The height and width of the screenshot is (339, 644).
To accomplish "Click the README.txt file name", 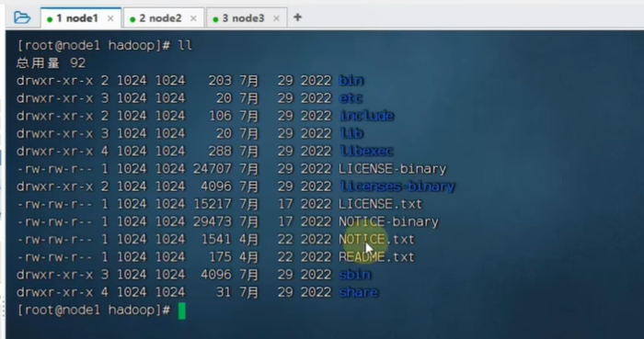I will (376, 257).
